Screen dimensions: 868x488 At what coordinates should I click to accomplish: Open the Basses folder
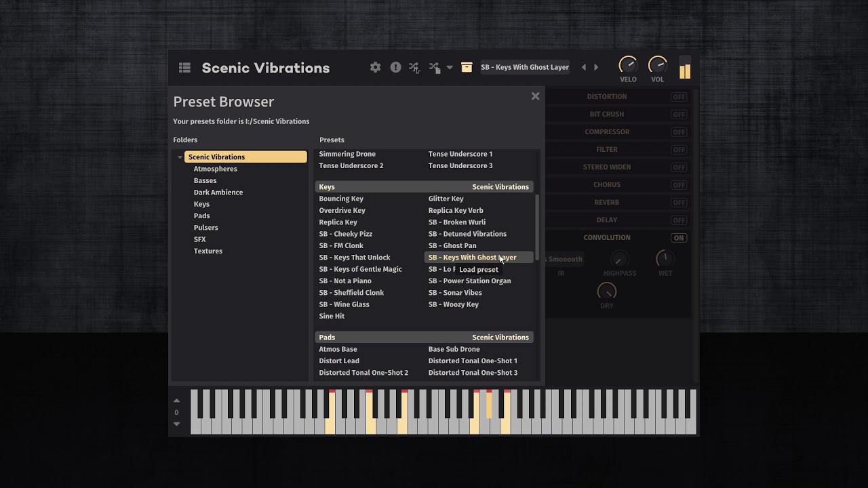tap(205, 181)
